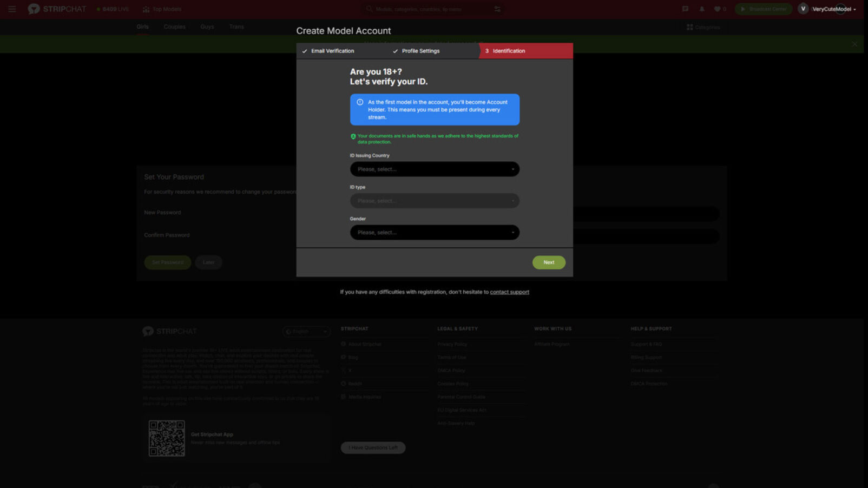This screenshot has width=868, height=488.
Task: Click the info icon in blue notice
Action: point(360,102)
